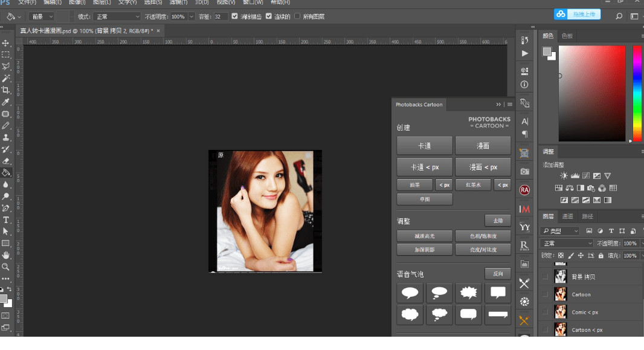Select the Magic Wand tool

pyautogui.click(x=6, y=79)
